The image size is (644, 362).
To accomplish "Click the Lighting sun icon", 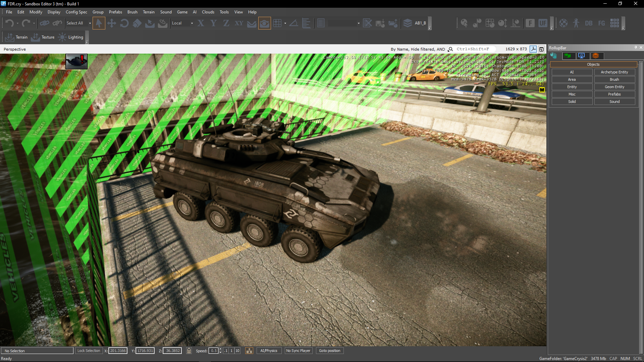I will click(x=62, y=37).
